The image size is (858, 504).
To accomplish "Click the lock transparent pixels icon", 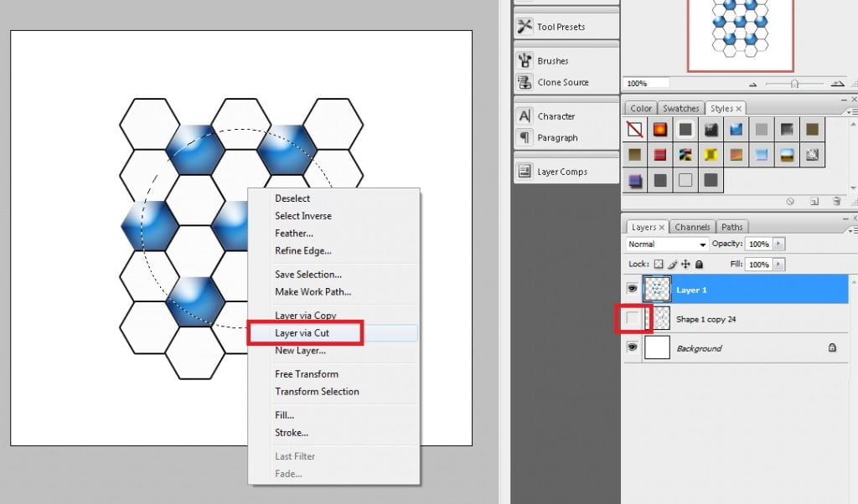I will pyautogui.click(x=659, y=265).
